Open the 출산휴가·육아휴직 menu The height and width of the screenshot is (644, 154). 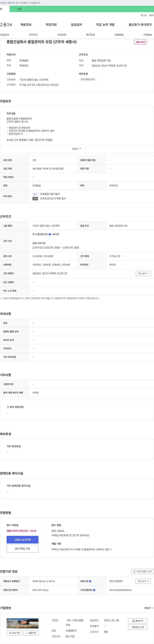140,24
